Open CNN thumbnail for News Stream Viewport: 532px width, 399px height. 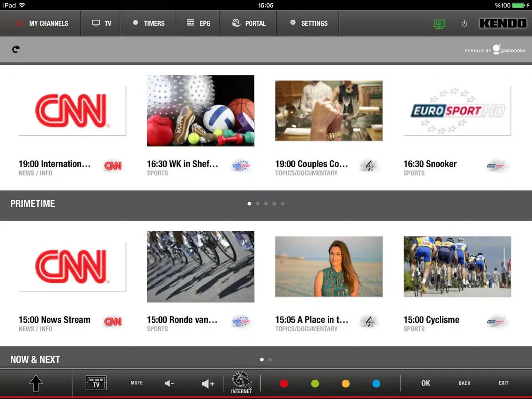[72, 266]
